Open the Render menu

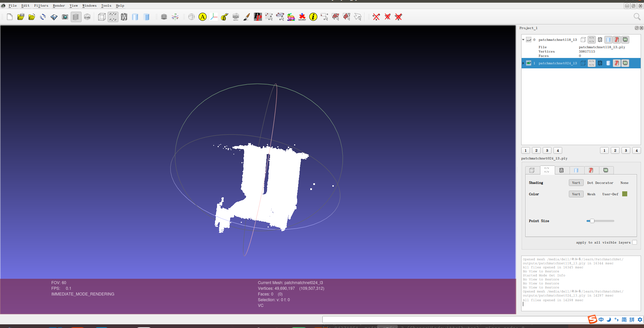(59, 6)
